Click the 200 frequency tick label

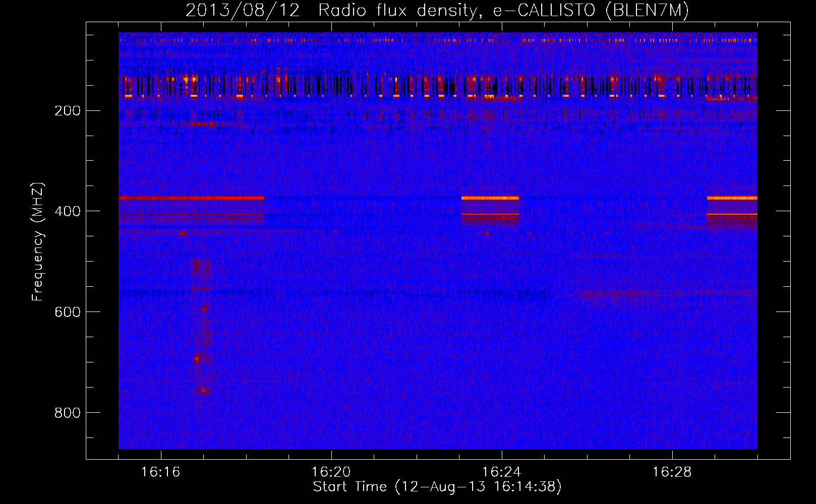click(x=68, y=110)
